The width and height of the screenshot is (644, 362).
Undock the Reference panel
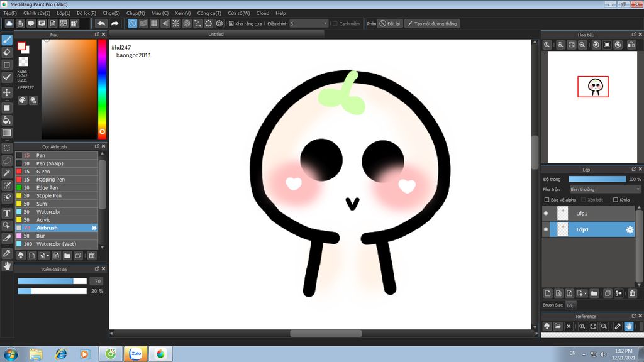point(634,316)
